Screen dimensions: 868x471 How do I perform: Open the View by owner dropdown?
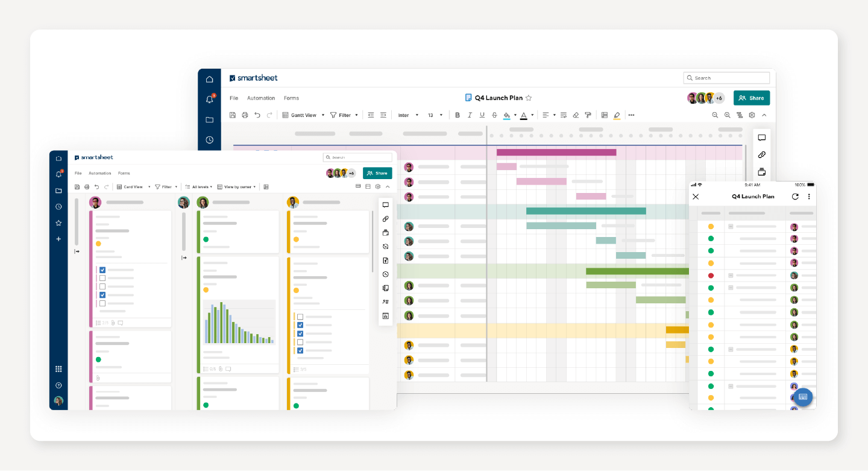[x=237, y=187]
